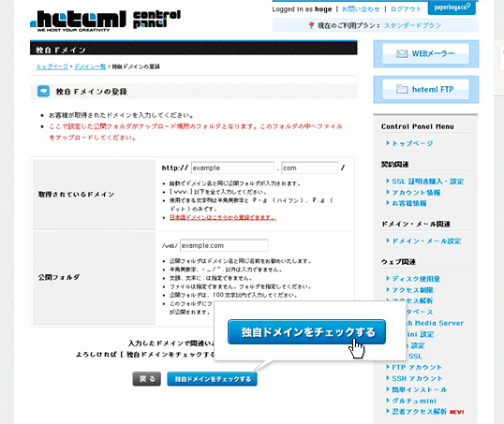This screenshot has height=424, width=504.
Task: Click the small 独自ドメインをチェックする button
Action: [212, 379]
